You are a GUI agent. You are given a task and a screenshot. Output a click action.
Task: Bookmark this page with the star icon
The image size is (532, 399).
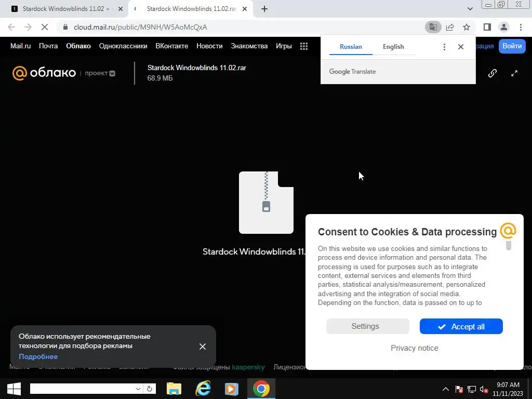(467, 27)
